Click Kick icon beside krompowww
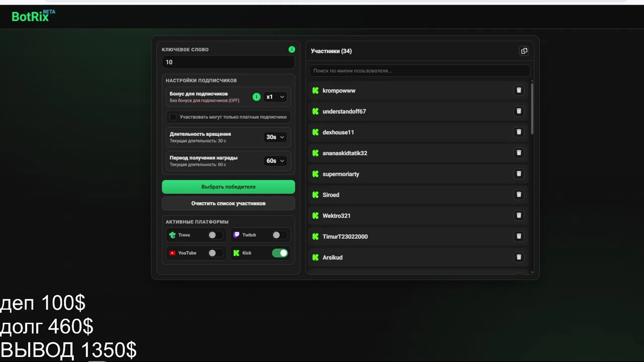Screen dimensions: 644x362 click(315, 90)
